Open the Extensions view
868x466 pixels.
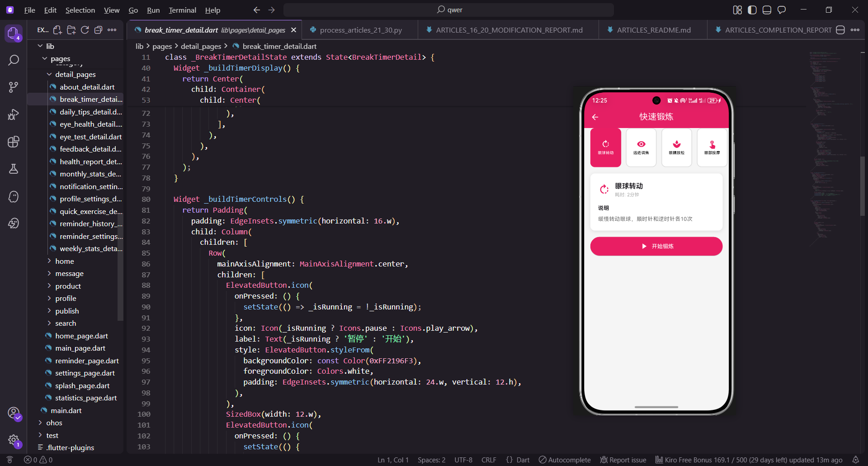(14, 142)
